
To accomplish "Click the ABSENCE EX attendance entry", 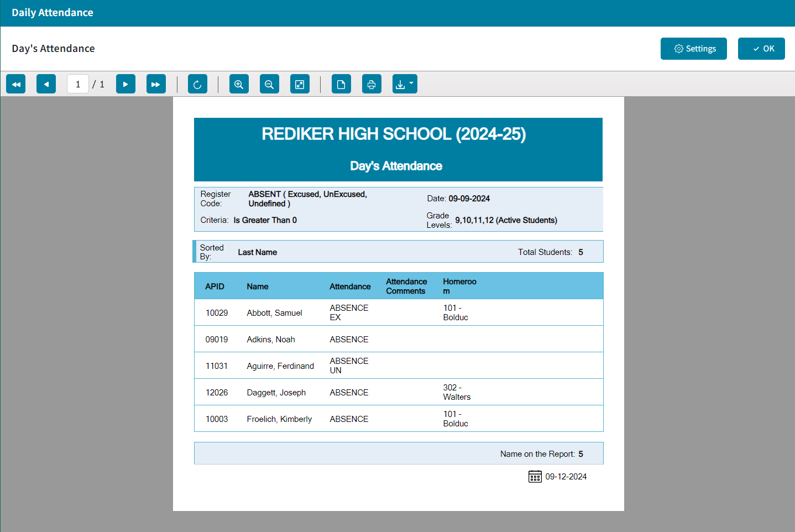I will pyautogui.click(x=349, y=312).
